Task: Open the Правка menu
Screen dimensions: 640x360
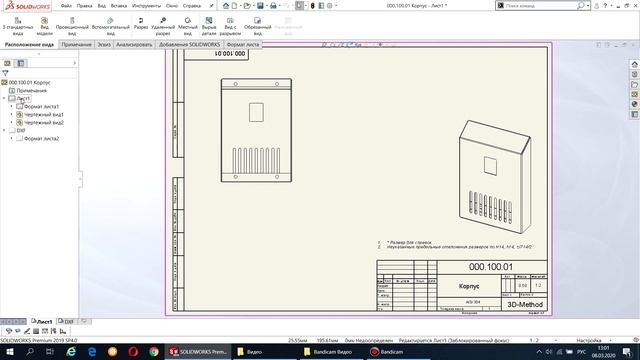Action: click(x=84, y=6)
